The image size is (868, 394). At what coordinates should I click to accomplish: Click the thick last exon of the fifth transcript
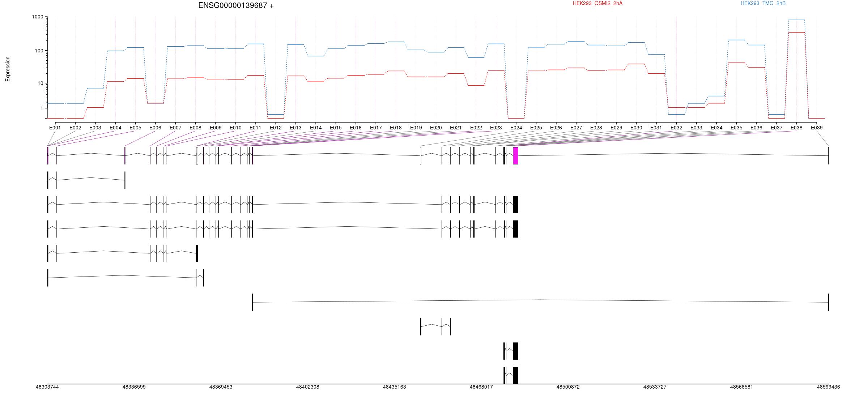[x=197, y=253]
